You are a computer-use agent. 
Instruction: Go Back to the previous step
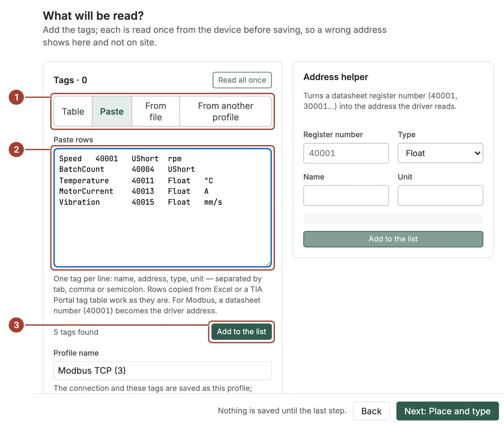tap(371, 411)
